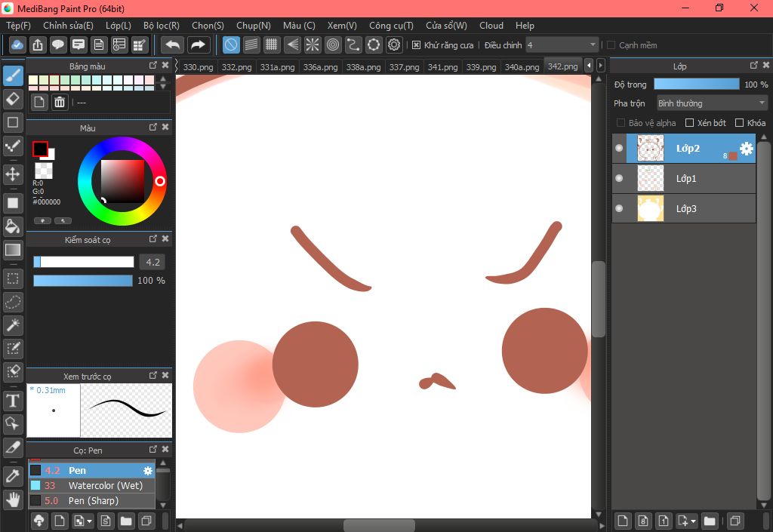This screenshot has width=773, height=532.
Task: Add an 8-bit layer
Action: (x=643, y=521)
